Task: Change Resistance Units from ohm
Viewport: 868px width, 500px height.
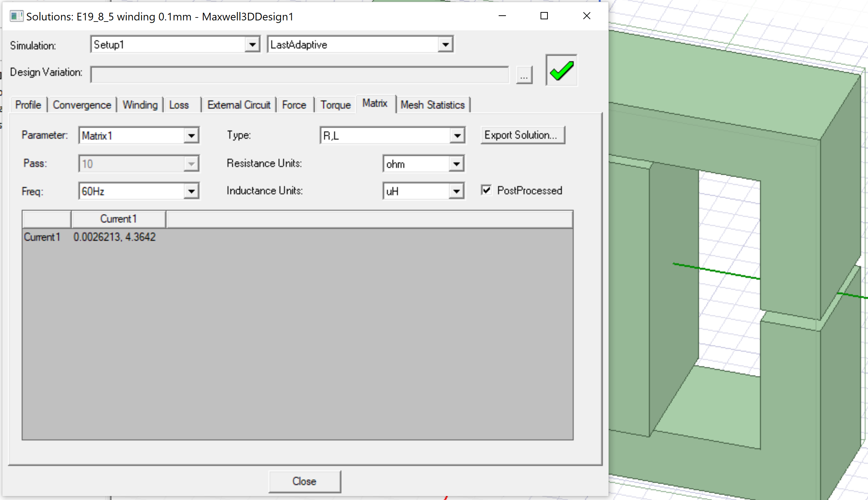Action: [x=456, y=164]
